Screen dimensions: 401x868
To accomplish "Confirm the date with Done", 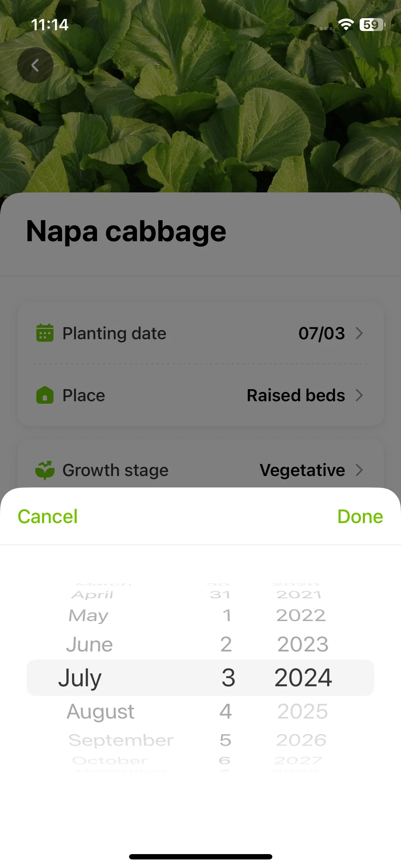I will [x=360, y=516].
